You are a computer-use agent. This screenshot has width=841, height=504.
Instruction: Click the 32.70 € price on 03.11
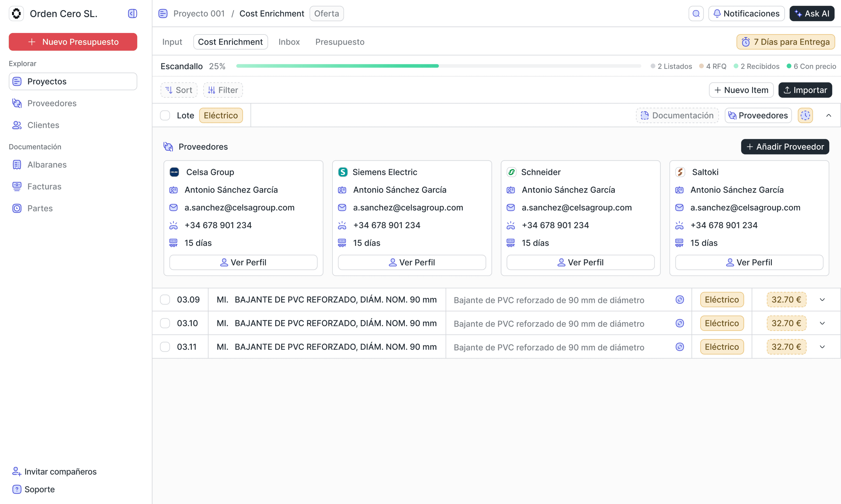786,347
